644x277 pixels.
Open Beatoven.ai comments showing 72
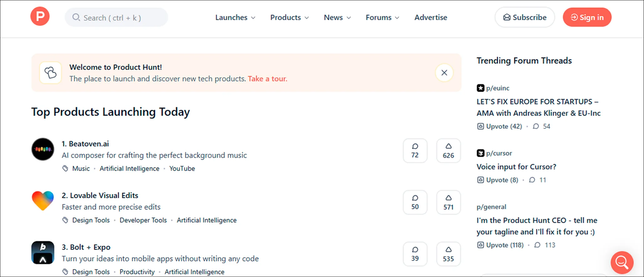point(415,151)
